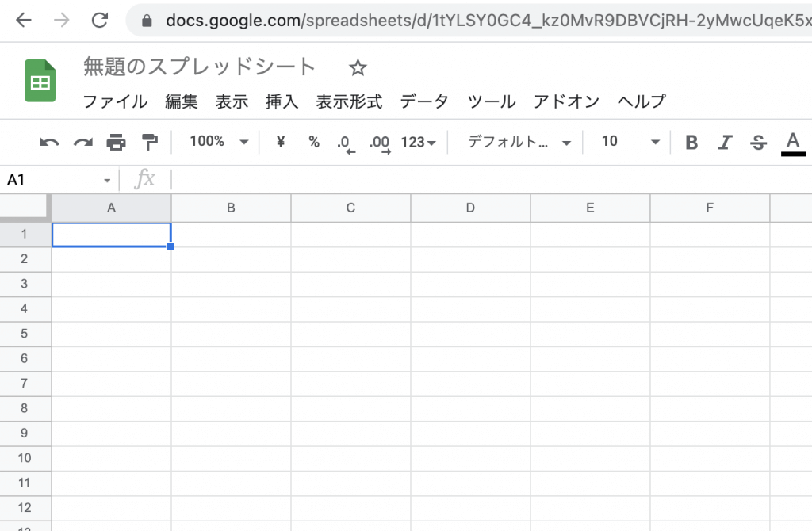Decrease decimal places
This screenshot has height=531, width=812.
click(344, 143)
